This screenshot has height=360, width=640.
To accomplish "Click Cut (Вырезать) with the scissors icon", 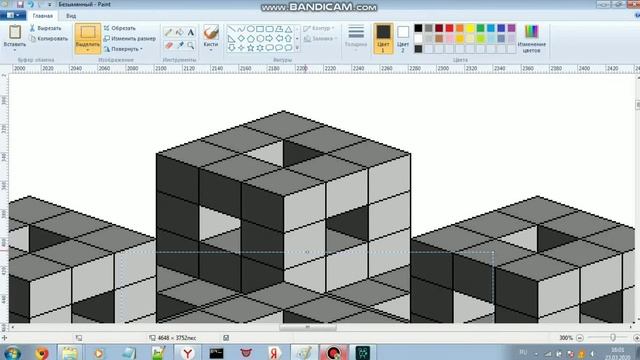I will [x=45, y=28].
